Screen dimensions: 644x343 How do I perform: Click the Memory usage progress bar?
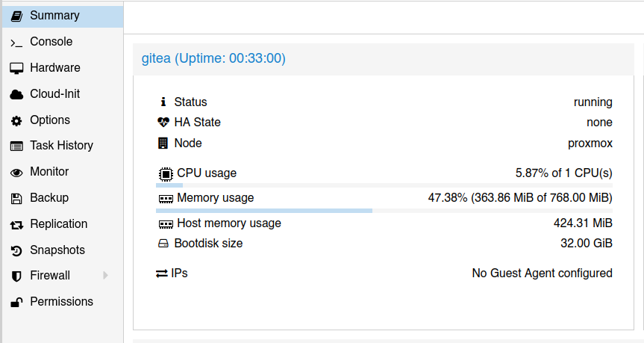click(x=384, y=211)
